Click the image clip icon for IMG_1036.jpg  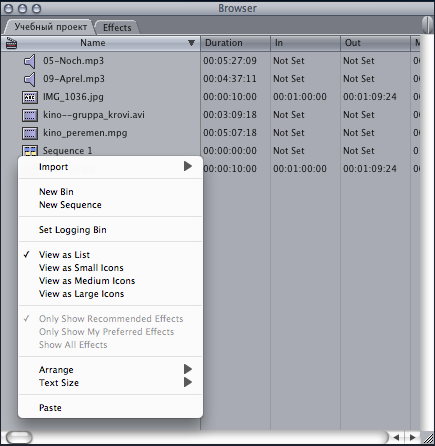(30, 97)
